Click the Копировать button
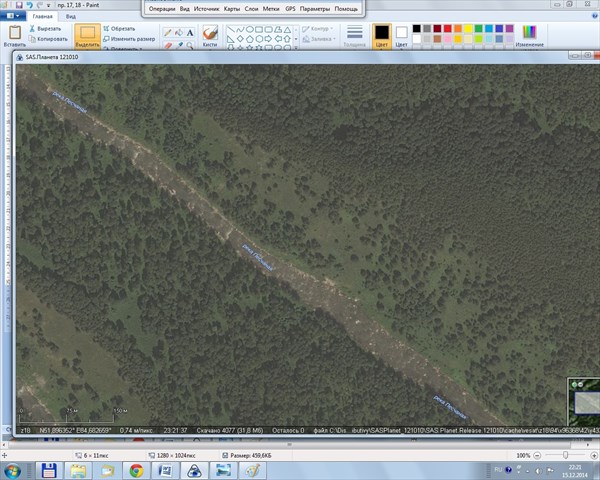The image size is (600, 480). coord(48,39)
